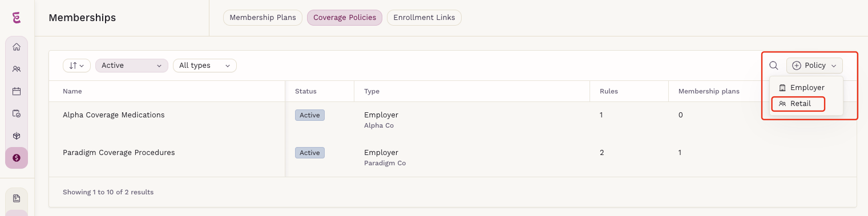Click the app logo at top left
Image resolution: width=868 pixels, height=216 pixels.
pyautogui.click(x=17, y=18)
